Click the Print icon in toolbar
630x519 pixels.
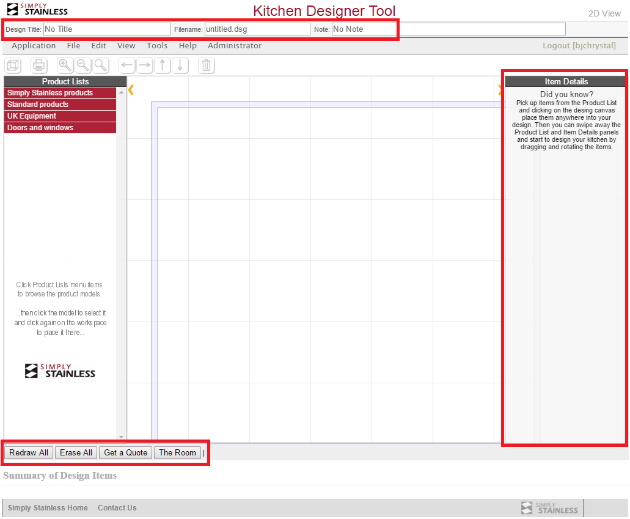coord(39,65)
